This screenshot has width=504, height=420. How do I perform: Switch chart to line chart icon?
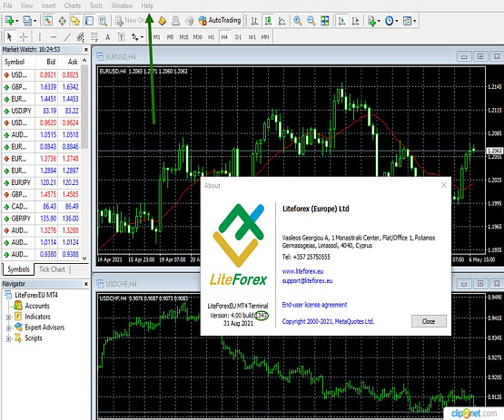282,21
